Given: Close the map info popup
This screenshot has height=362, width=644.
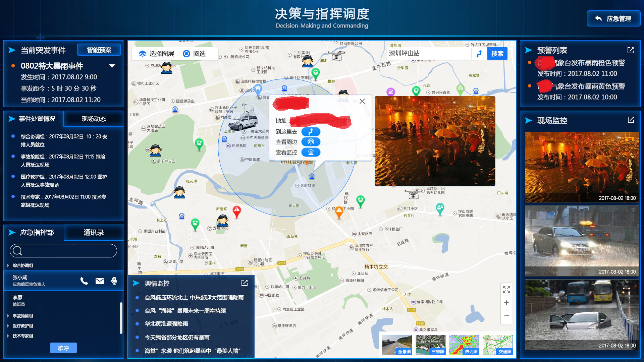Looking at the screenshot, I should click(x=362, y=101).
